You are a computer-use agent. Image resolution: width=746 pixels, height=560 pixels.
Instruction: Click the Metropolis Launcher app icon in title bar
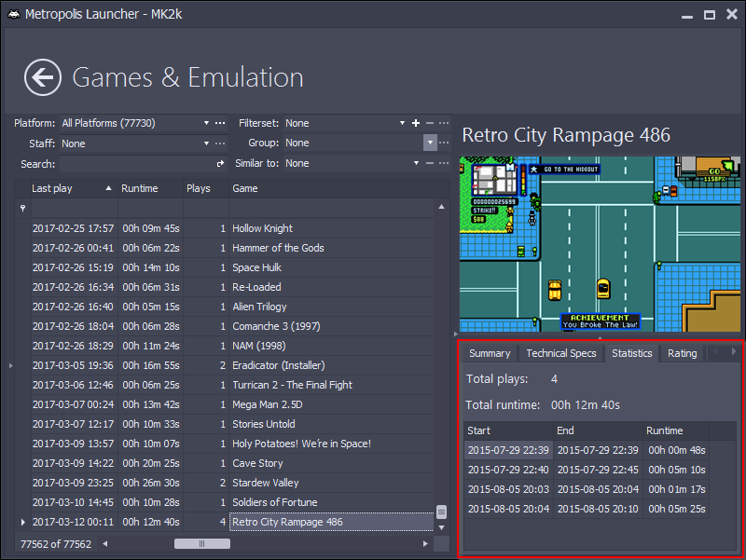coord(14,14)
